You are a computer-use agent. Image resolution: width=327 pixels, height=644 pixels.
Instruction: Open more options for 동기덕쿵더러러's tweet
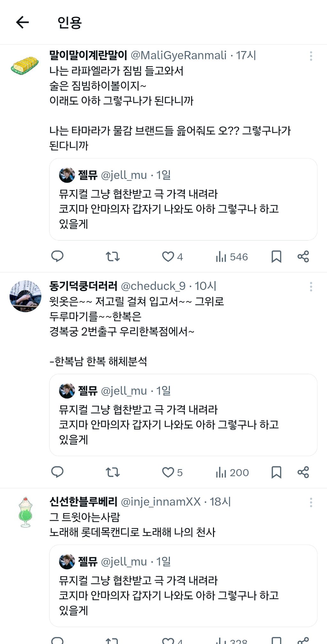pos(311,287)
